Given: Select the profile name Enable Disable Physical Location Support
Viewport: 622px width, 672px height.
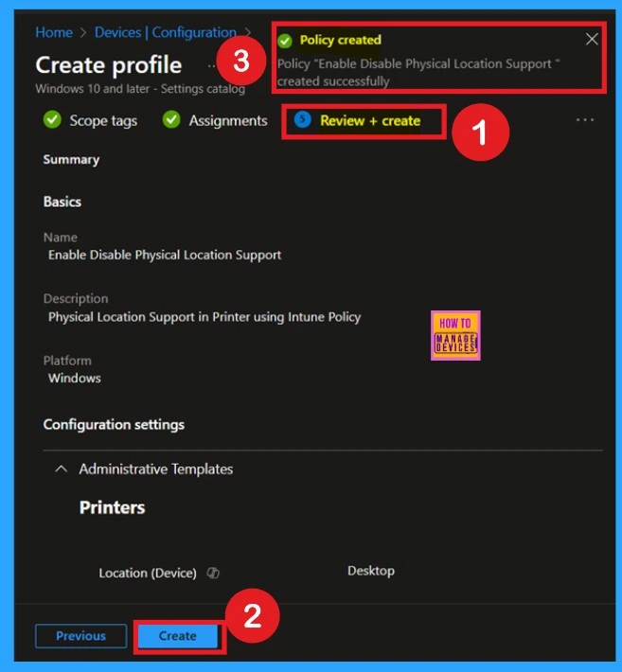Looking at the screenshot, I should pyautogui.click(x=165, y=255).
